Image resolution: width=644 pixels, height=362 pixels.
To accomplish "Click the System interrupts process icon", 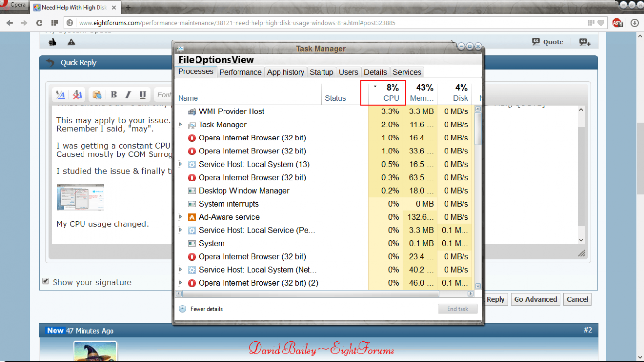I will (192, 204).
